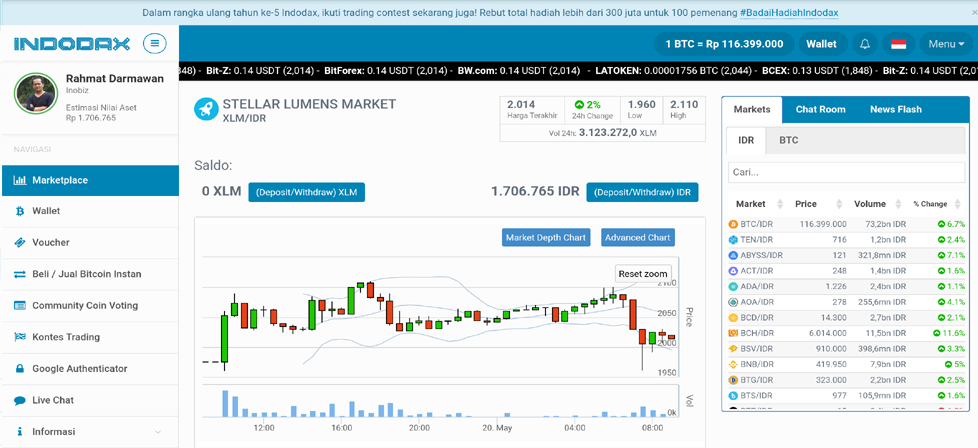
Task: Switch language via Indonesian flag icon
Action: point(898,44)
